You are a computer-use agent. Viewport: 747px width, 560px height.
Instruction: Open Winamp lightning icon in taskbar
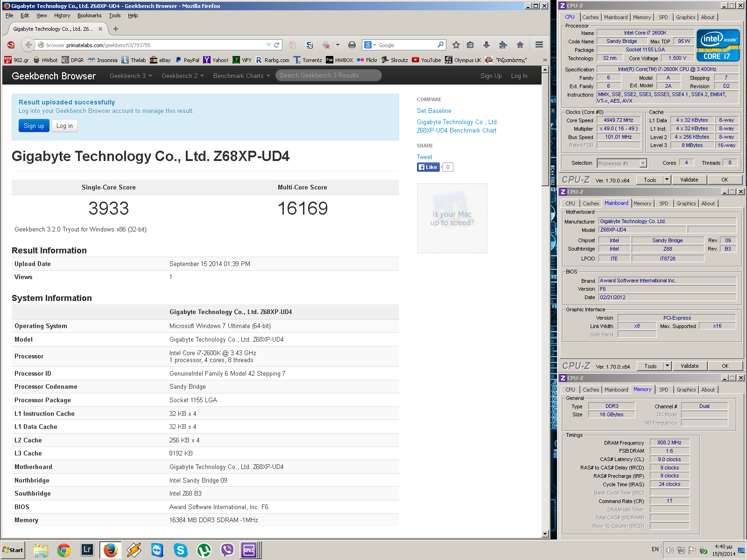point(134,550)
